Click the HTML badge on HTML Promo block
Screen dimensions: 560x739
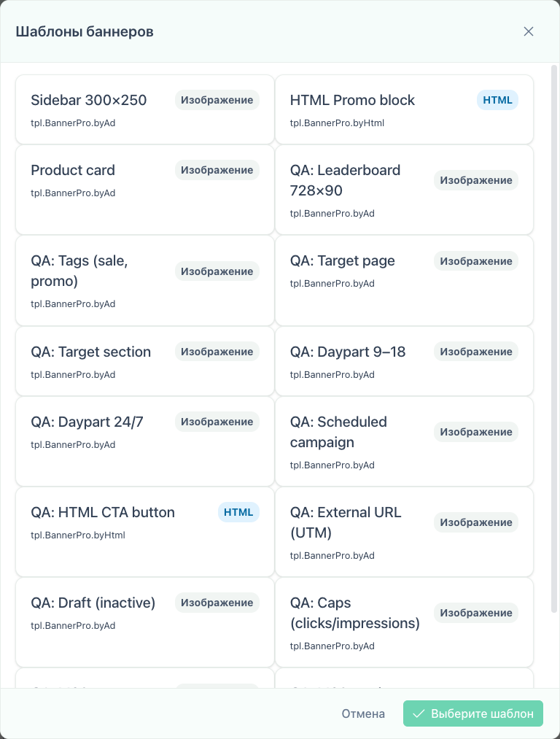(x=497, y=100)
